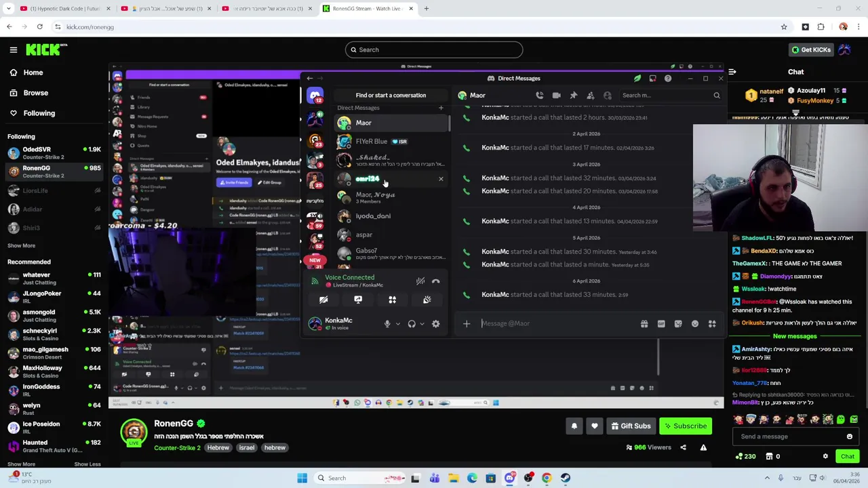Open Discord headphones output options chevron
The image size is (868, 488).
(x=422, y=324)
